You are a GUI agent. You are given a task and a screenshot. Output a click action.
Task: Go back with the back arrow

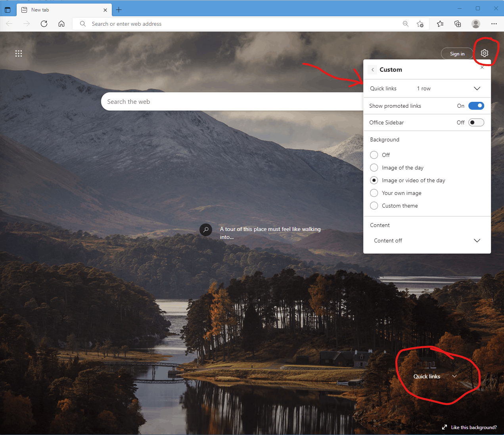(x=9, y=24)
